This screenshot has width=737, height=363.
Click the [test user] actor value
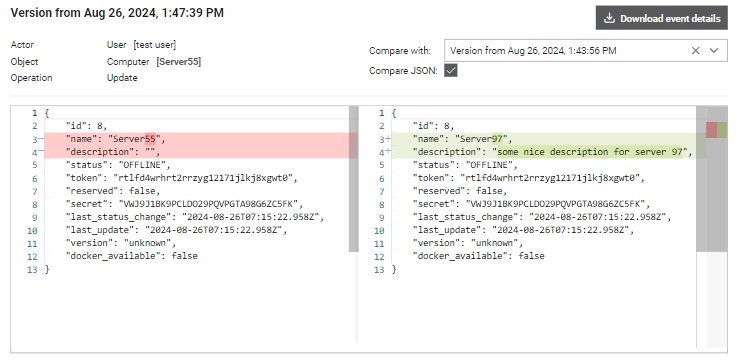click(155, 45)
